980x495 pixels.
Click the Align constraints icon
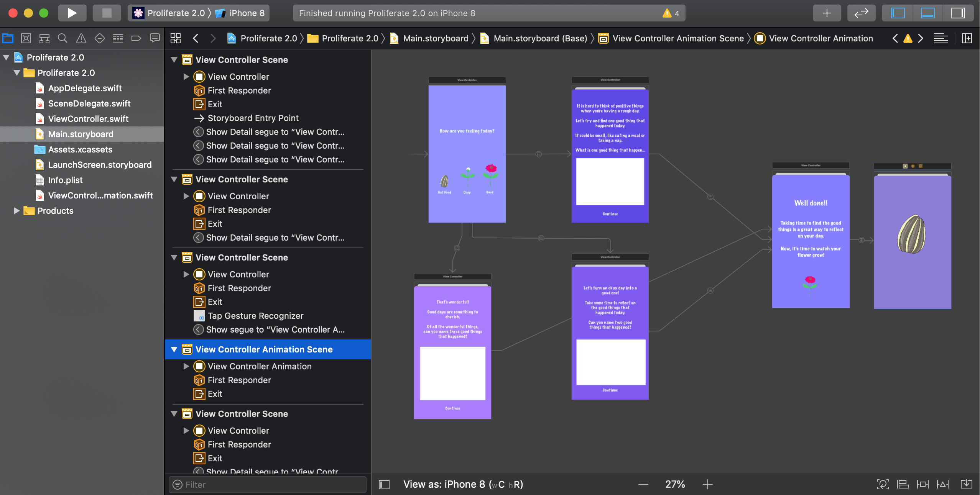coord(903,484)
